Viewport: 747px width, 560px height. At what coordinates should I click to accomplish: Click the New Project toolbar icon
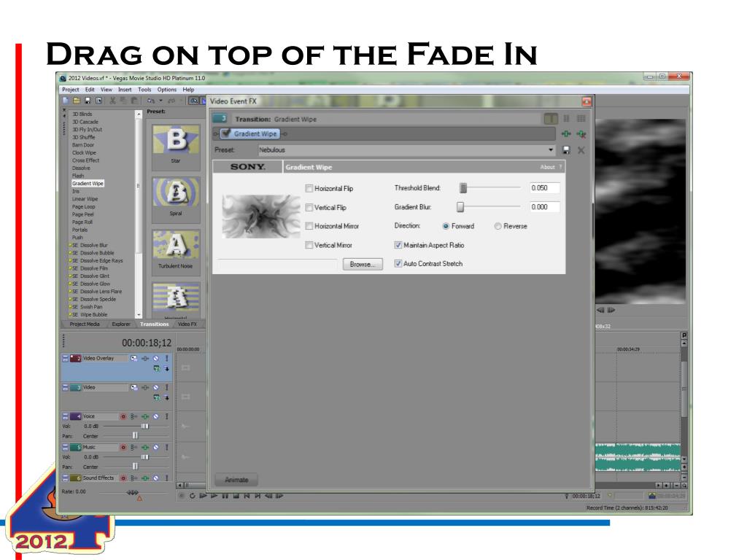[x=66, y=101]
